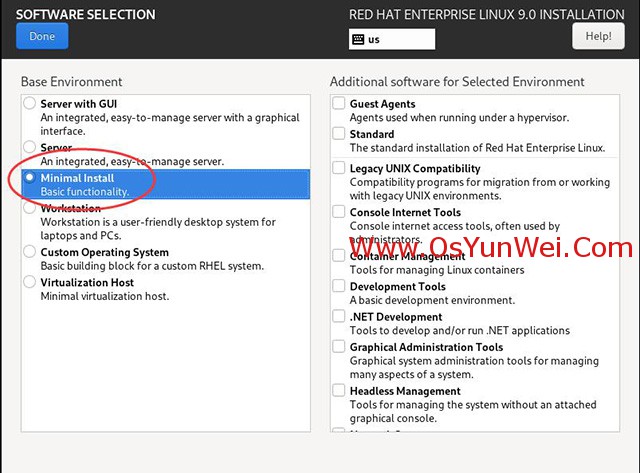640x473 pixels.
Task: Click 'Agents used when running under a hypervisor.'
Action: point(459,118)
